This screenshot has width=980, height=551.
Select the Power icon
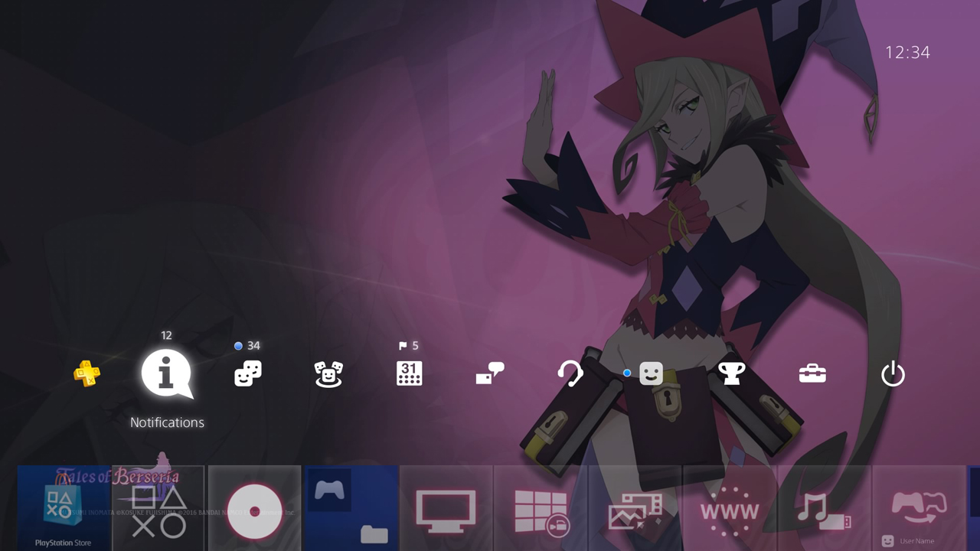coord(893,374)
